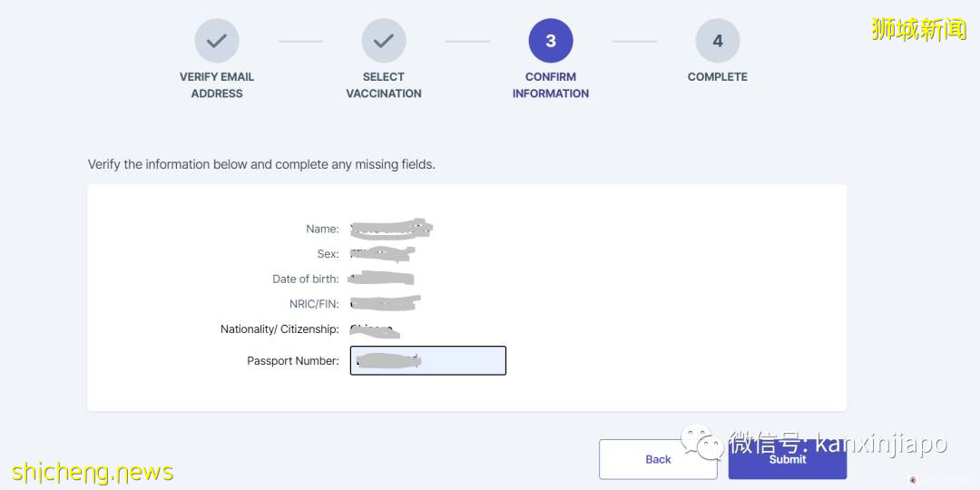The width and height of the screenshot is (980, 490).
Task: Click the step 3 circle icon
Action: click(x=551, y=41)
